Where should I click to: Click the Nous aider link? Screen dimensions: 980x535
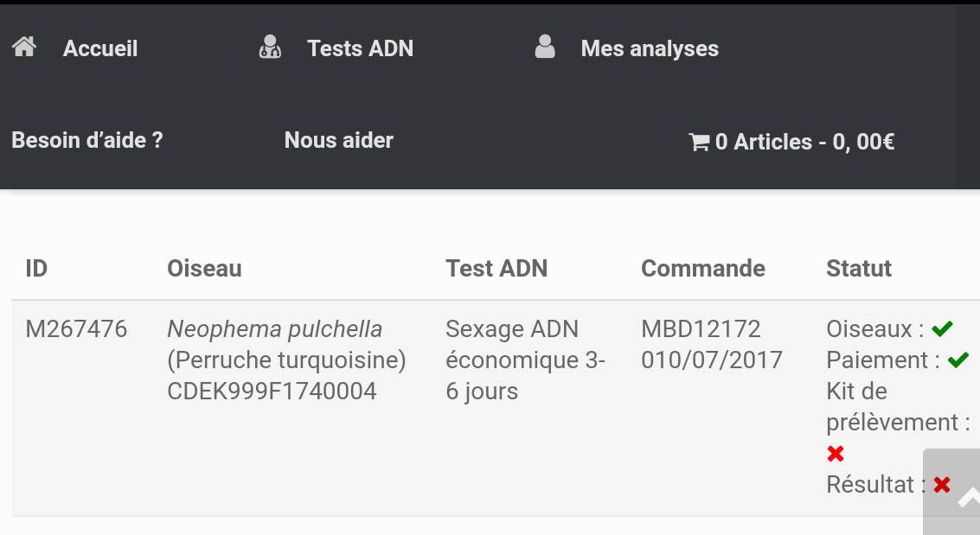tap(339, 141)
